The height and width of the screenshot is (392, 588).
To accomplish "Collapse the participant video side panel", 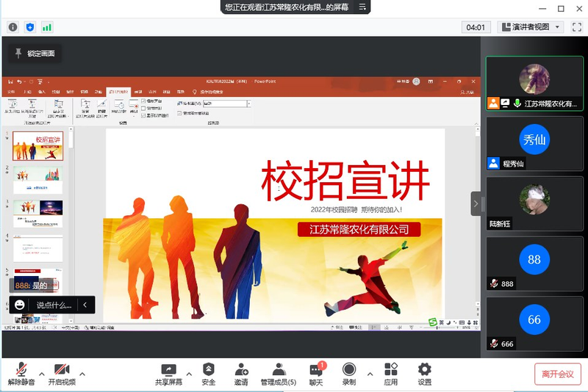I will (476, 203).
